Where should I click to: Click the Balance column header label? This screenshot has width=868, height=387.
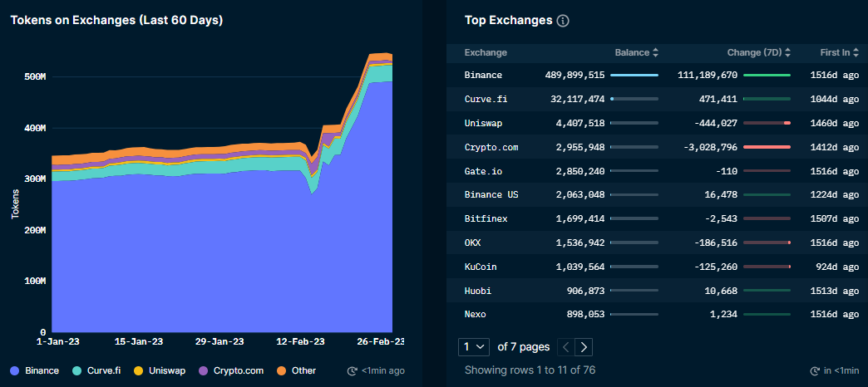click(x=632, y=53)
